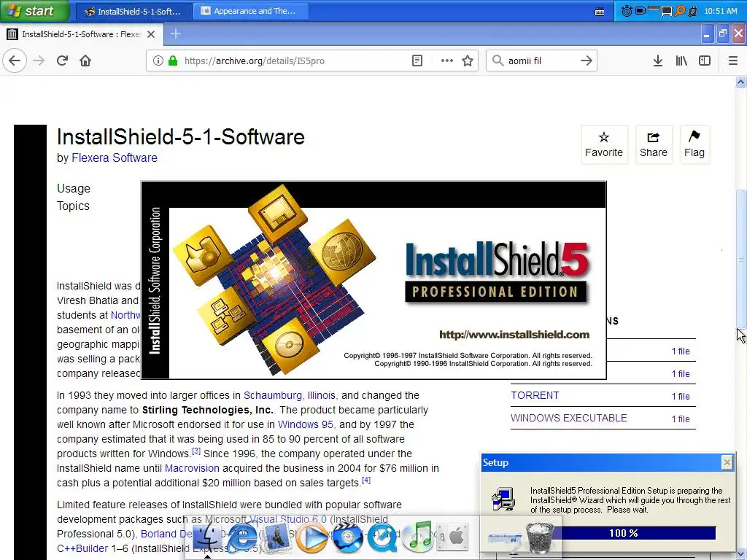Click the on-screen keyboard icon in taskbar

tap(600, 12)
